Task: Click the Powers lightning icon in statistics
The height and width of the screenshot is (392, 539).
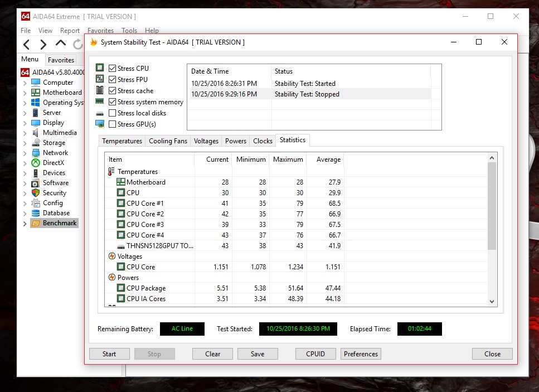Action: click(x=111, y=277)
